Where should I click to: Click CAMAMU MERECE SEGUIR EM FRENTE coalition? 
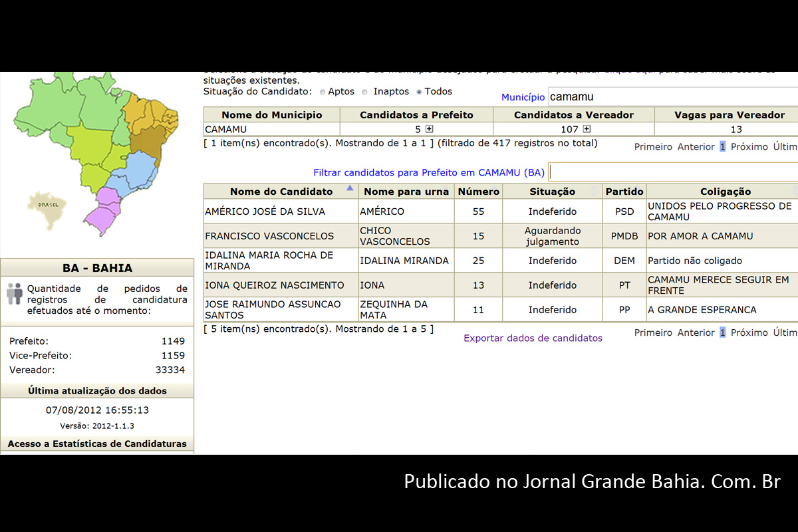coord(718,285)
